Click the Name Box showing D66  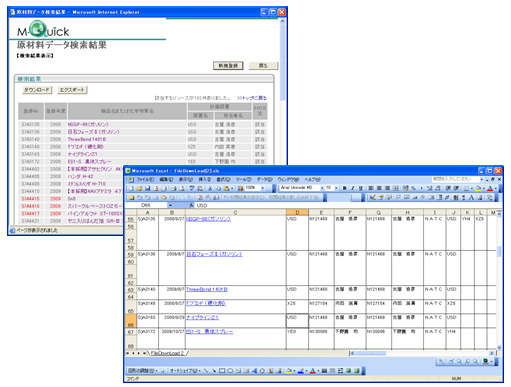(147, 205)
